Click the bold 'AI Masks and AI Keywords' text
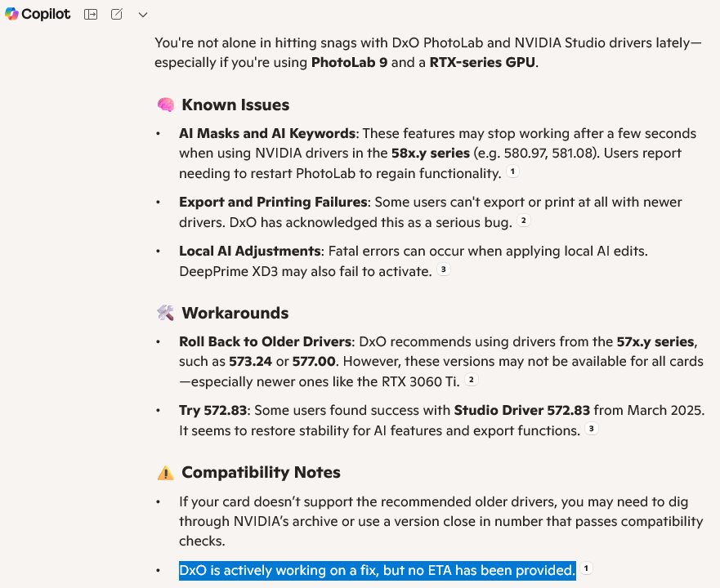720x588 pixels. tap(267, 133)
